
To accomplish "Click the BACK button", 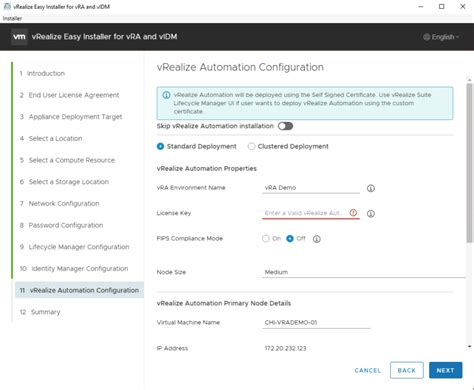I will (407, 370).
